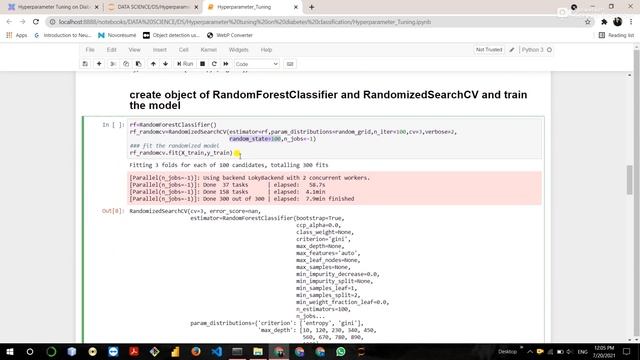Viewport: 640px width, 360px height.
Task: Open the Chrome three-dot menu
Action: [x=631, y=22]
